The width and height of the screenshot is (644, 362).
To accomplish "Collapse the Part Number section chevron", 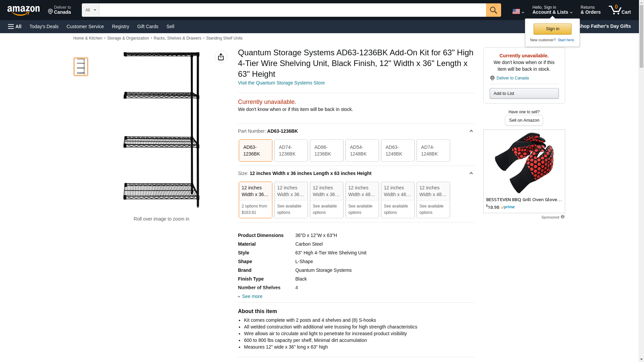I will tap(471, 131).
